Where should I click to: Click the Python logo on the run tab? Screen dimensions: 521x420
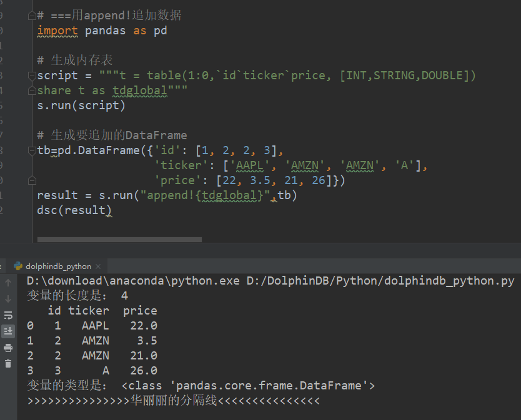click(19, 266)
